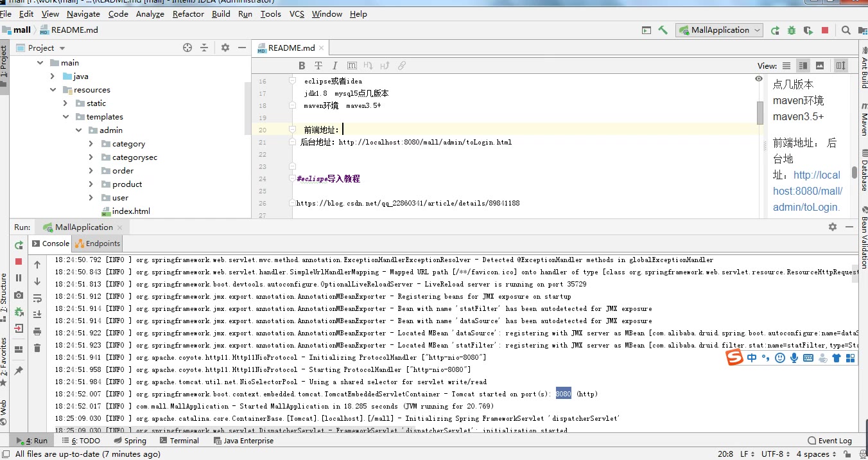
Task: Open the Terminal tool window
Action: (x=179, y=441)
